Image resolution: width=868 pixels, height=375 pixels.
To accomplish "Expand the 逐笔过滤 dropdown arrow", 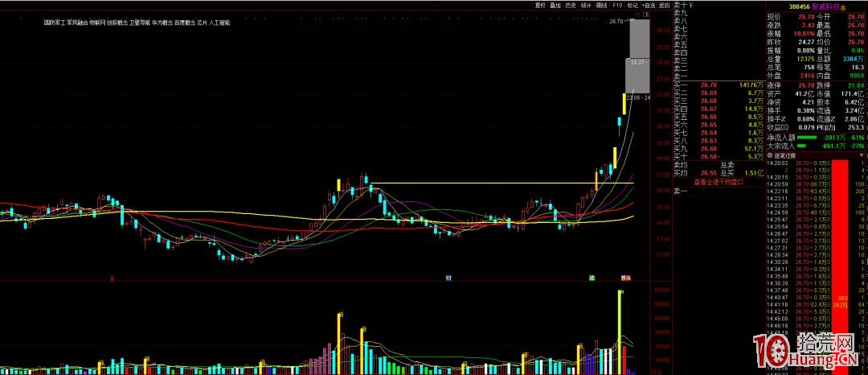I will point(863,155).
